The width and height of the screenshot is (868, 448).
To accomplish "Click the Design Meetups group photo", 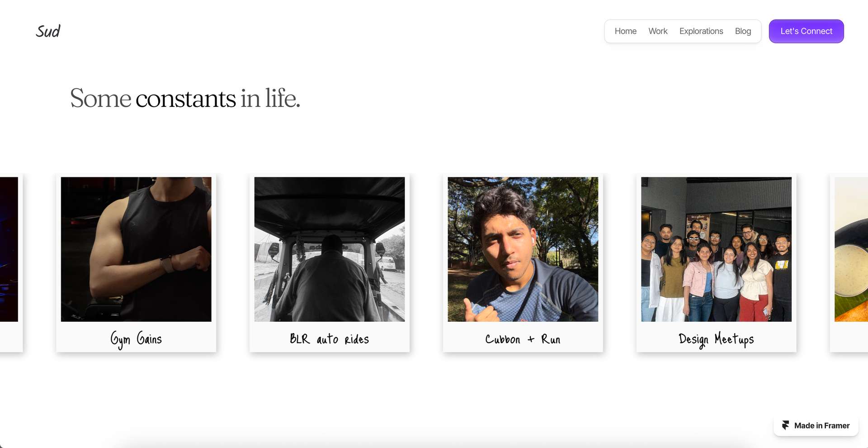I will coord(716,250).
